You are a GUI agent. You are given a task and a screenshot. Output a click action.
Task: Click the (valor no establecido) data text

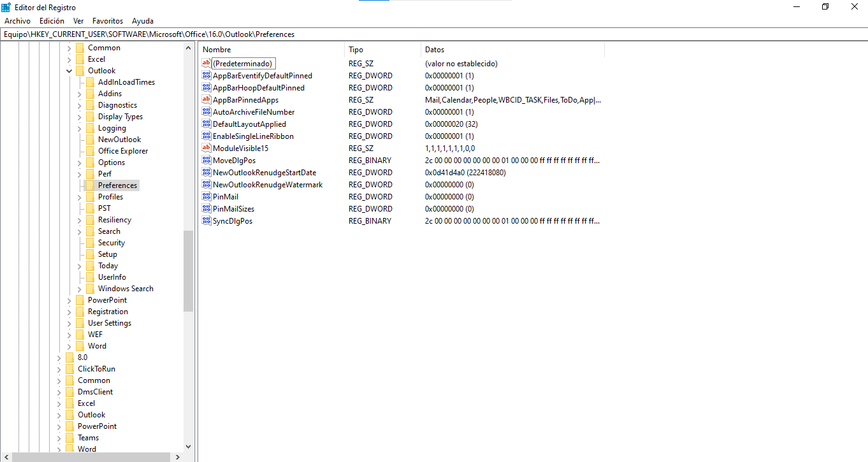pyautogui.click(x=461, y=64)
